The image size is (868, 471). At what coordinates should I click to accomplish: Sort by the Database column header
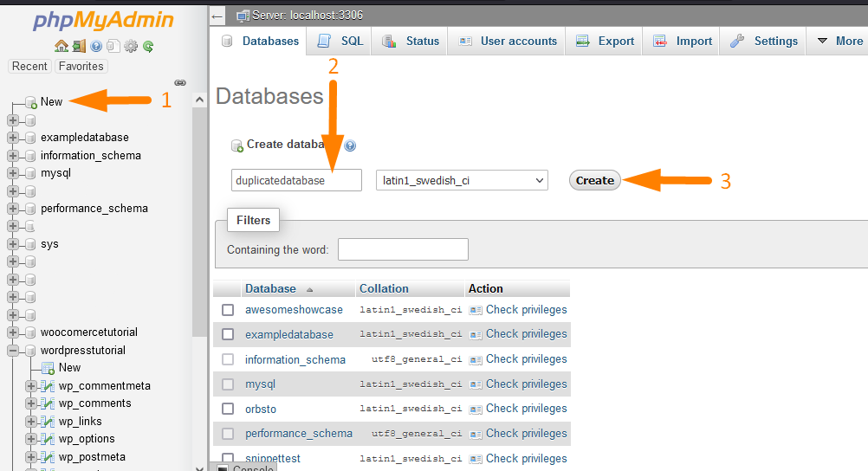(270, 288)
